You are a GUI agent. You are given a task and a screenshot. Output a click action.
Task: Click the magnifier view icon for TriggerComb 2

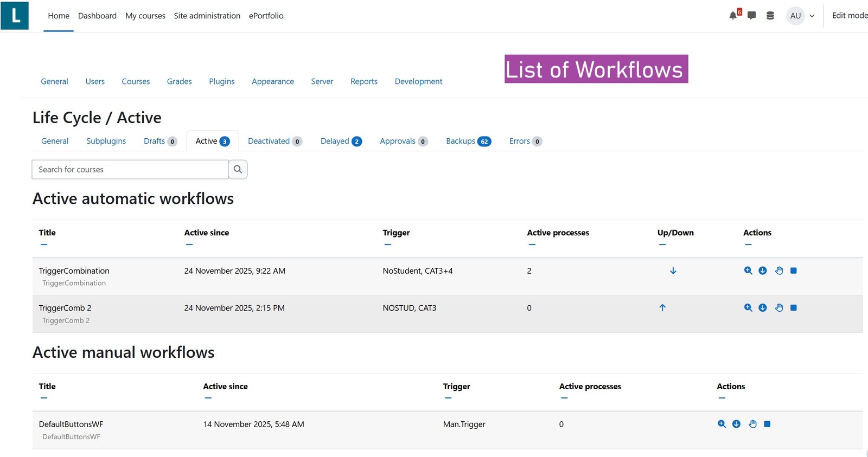tap(748, 308)
